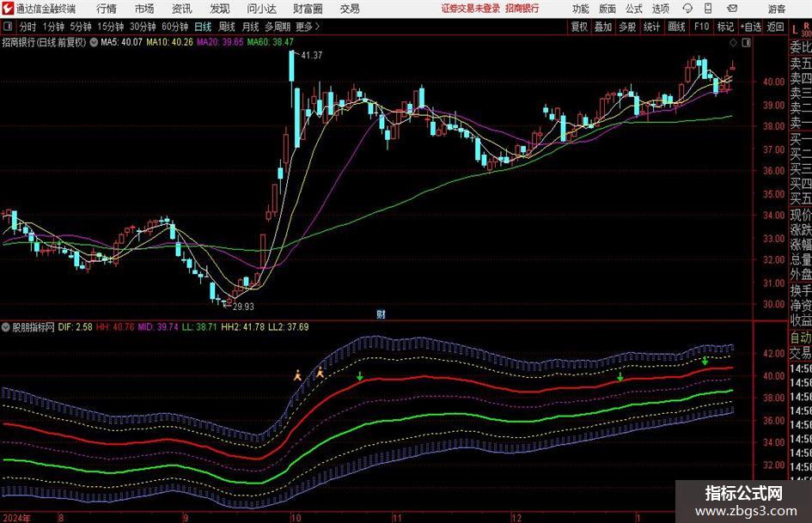Click the 2024年 date axis label
The image size is (812, 523).
tap(16, 518)
